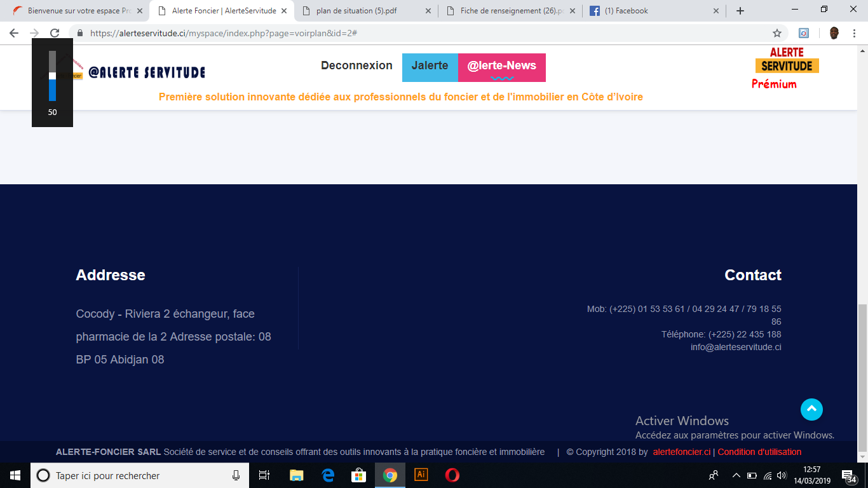Bookmark this page with the star icon

click(776, 33)
